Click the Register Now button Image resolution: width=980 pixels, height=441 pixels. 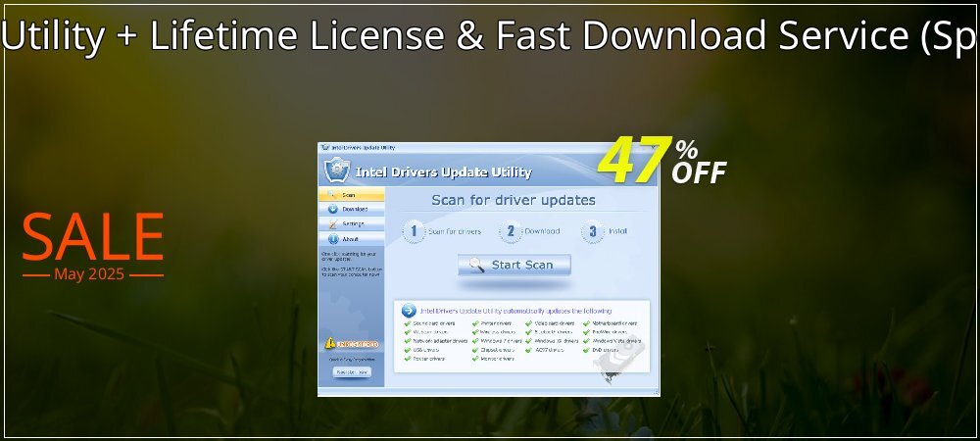[x=352, y=371]
